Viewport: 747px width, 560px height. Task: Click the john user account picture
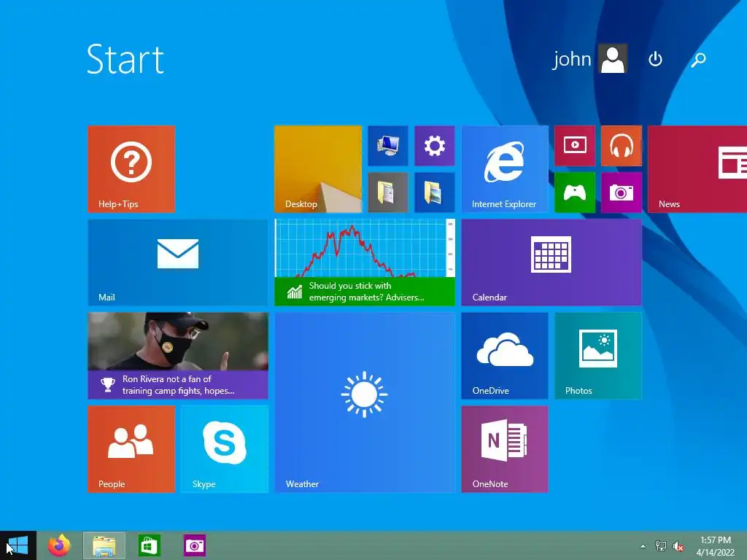tap(612, 59)
